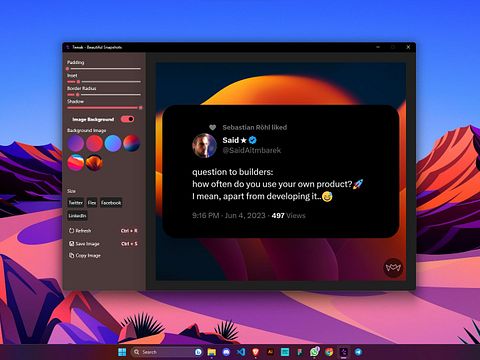
Task: Open Telegram from the taskbar
Action: [358, 352]
